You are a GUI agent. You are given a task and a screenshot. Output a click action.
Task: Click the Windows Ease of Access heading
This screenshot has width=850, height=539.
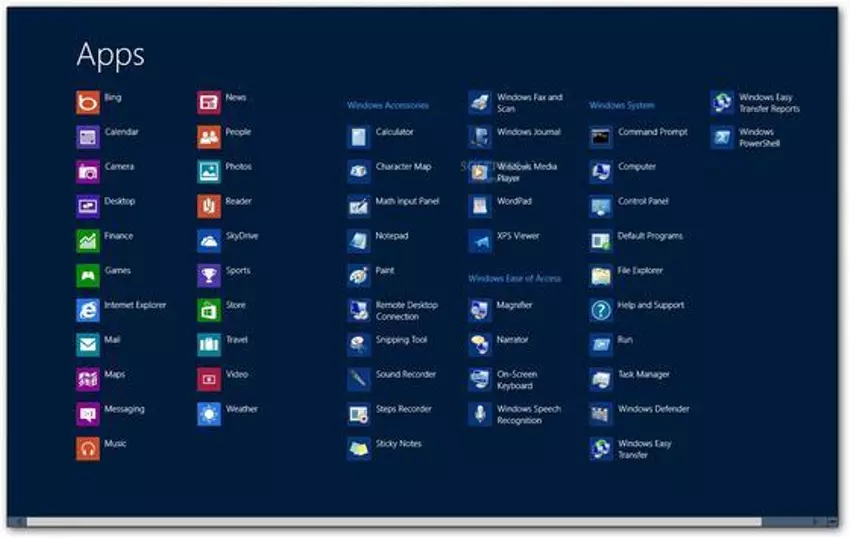click(514, 278)
